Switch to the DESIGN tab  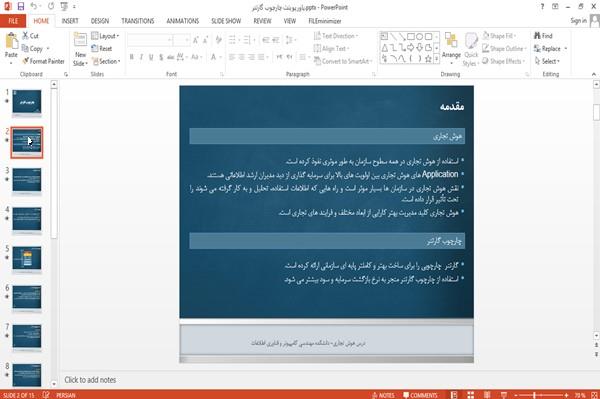(x=99, y=21)
